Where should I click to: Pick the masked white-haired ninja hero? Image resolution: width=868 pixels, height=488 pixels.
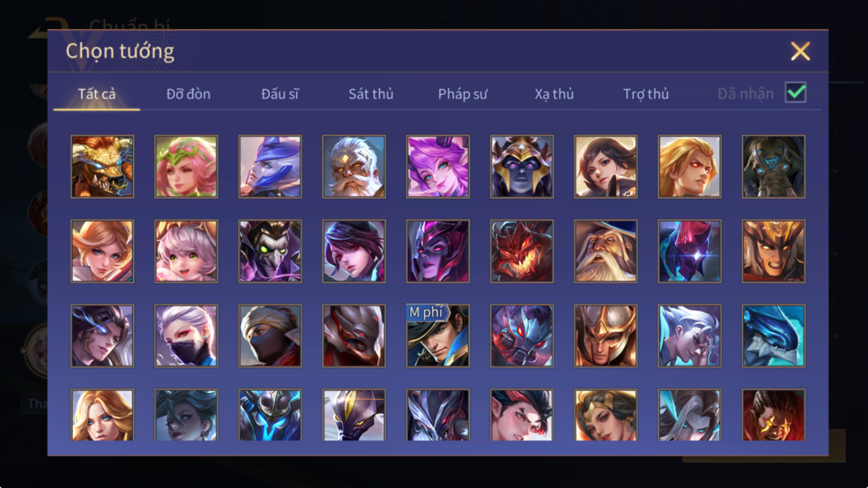point(186,336)
